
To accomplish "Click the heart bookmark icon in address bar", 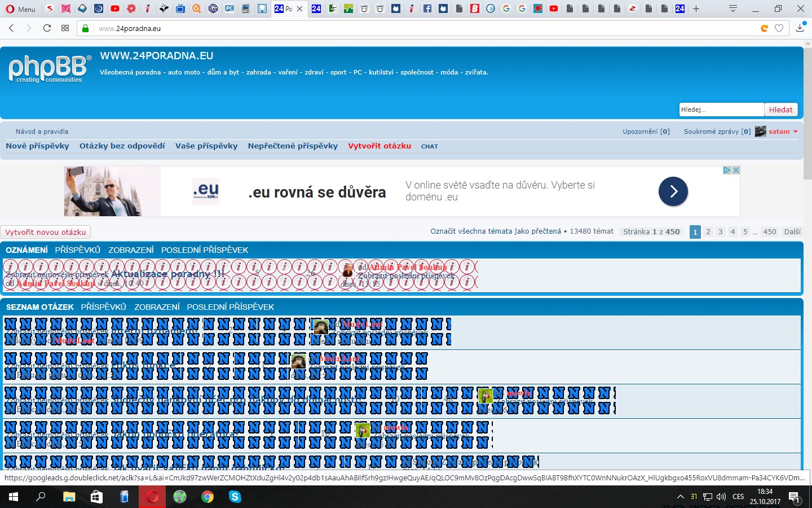I will coord(779,28).
